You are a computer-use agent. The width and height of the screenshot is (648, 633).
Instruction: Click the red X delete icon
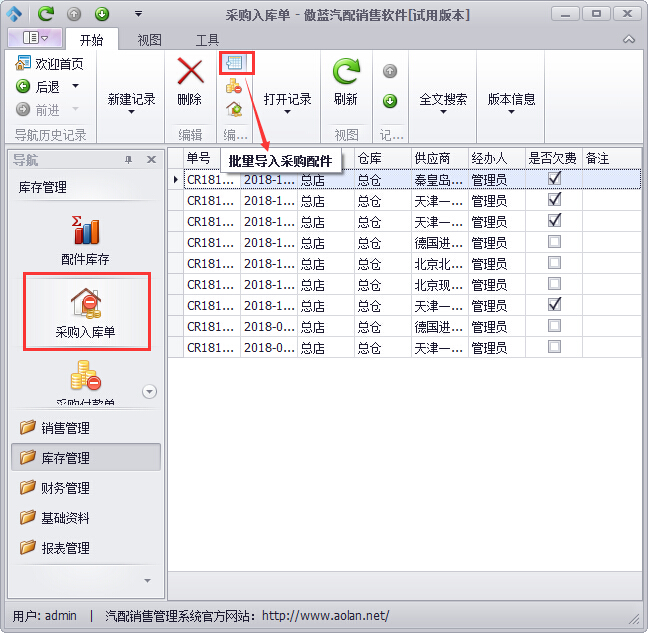pos(190,71)
